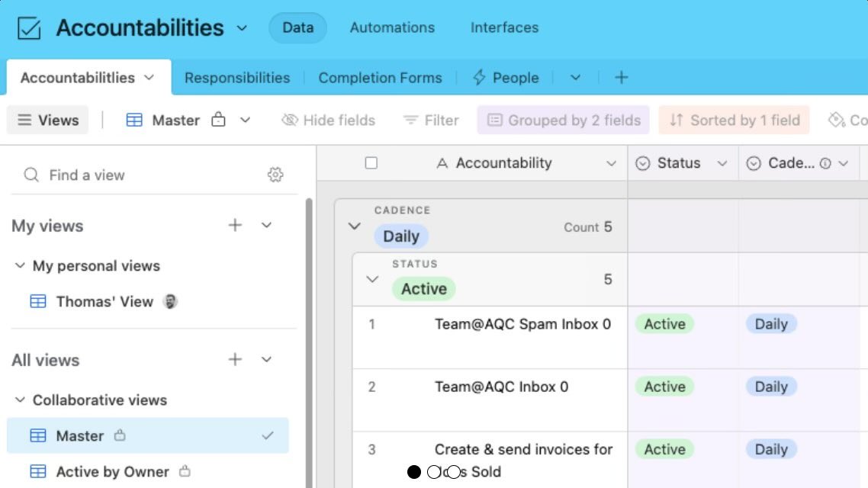Viewport: 868px width, 488px height.
Task: Open the Filter options
Action: pos(431,120)
